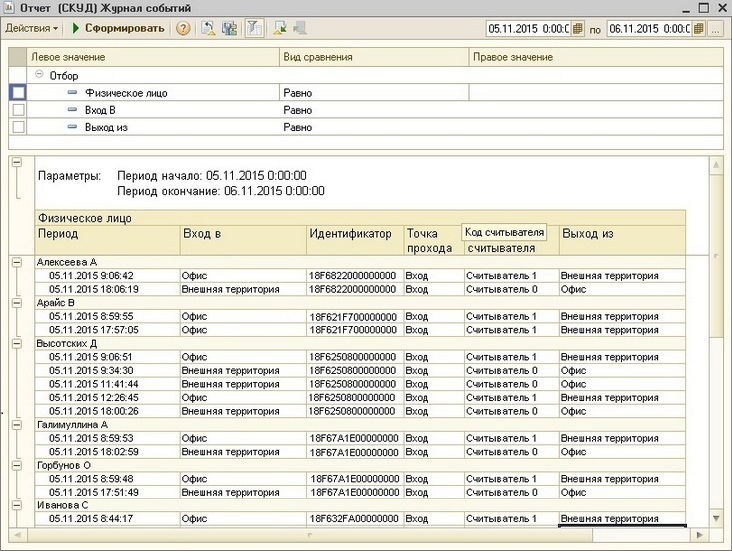Click the filter funnel toolbar icon
The image size is (732, 551).
(253, 28)
